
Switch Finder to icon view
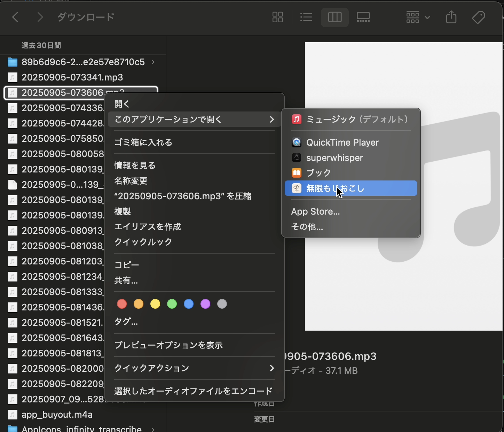click(277, 17)
